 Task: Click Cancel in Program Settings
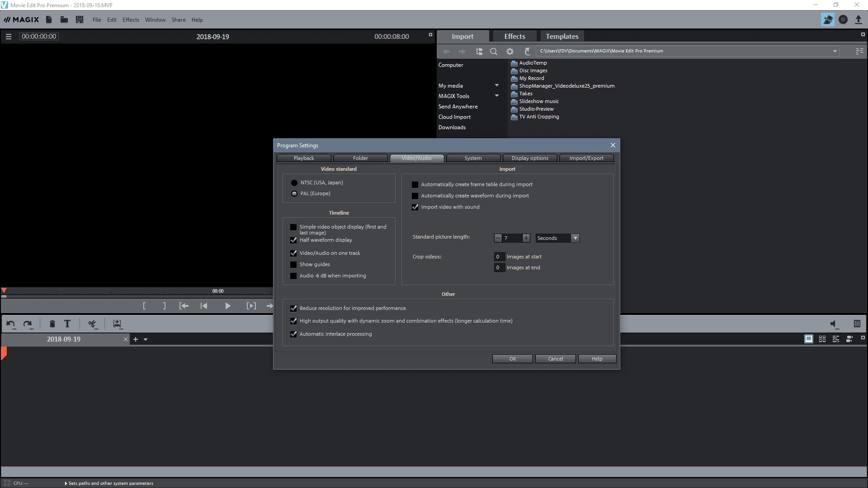point(556,359)
